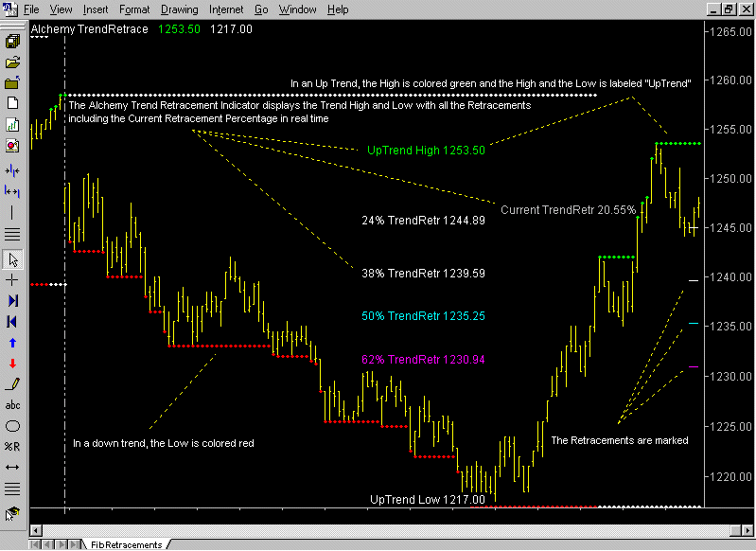Image resolution: width=756 pixels, height=551 pixels.
Task: Click the UpTrend High 1253.50 label
Action: (x=426, y=150)
